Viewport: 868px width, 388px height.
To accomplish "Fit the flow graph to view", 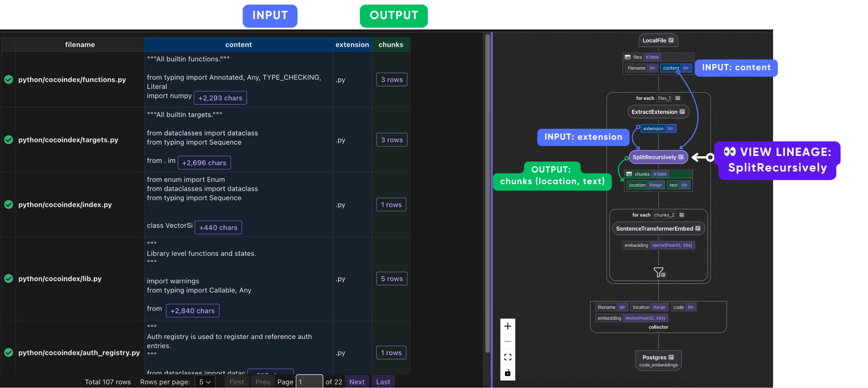I will coord(508,357).
